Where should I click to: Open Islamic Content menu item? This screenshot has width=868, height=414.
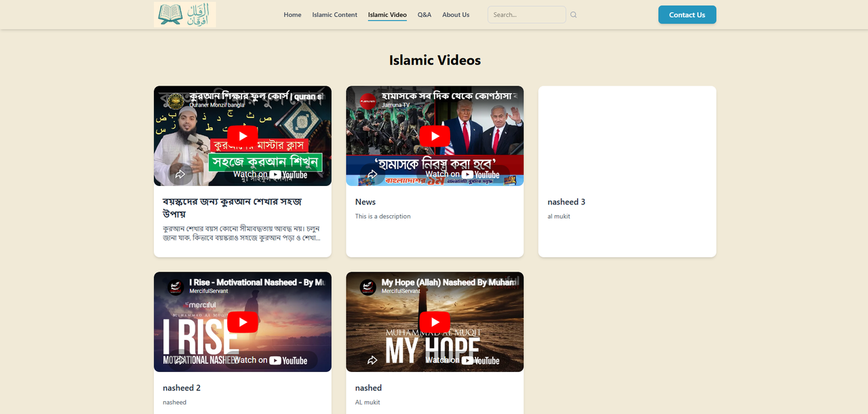pos(334,15)
